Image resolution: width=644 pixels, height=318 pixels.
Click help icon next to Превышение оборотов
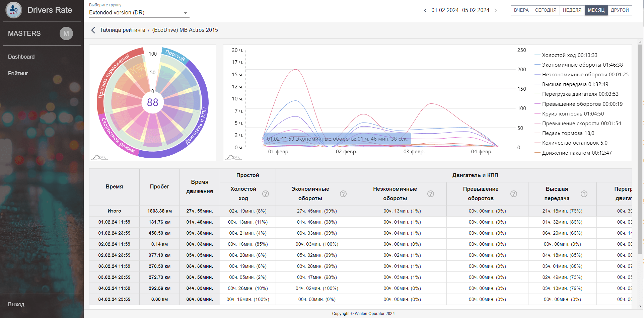click(x=514, y=194)
